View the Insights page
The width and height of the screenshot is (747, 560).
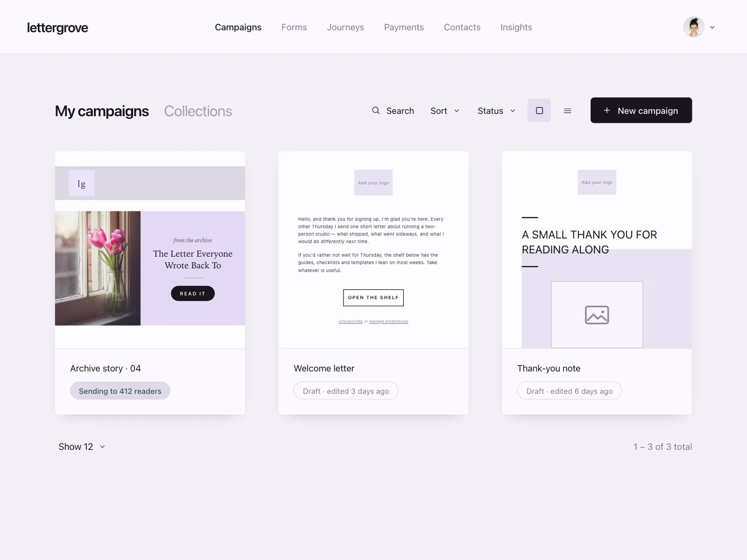[516, 27]
